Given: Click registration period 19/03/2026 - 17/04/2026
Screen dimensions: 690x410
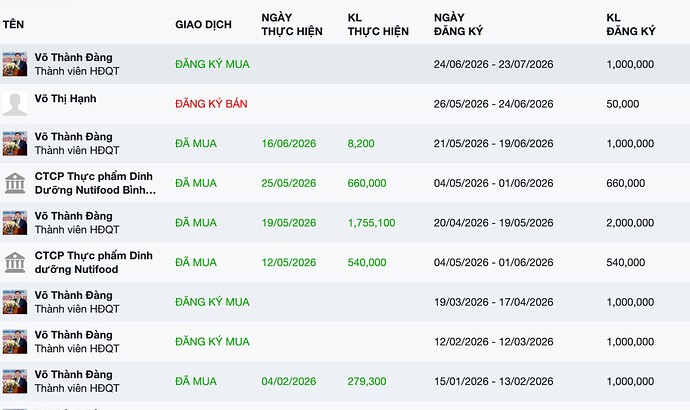Looking at the screenshot, I should [493, 302].
